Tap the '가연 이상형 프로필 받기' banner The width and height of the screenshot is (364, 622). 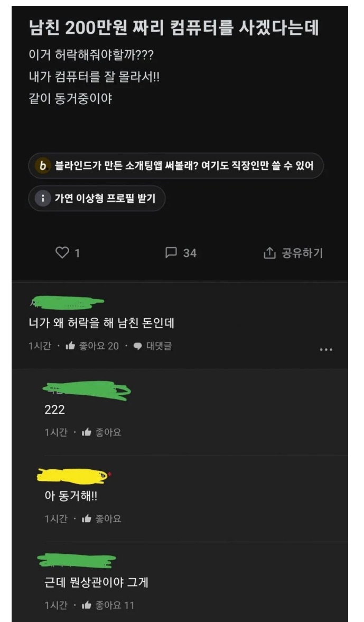[97, 198]
